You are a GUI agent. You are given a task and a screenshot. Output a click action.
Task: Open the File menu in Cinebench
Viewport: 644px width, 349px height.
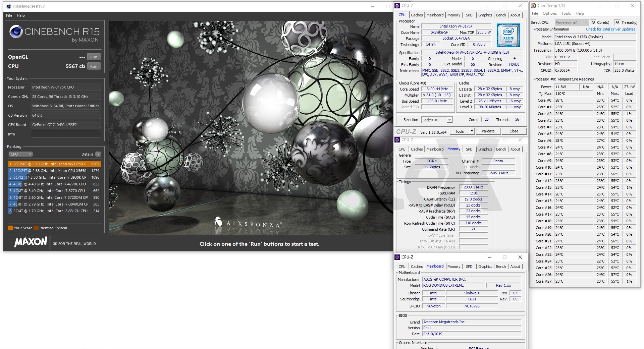[9, 15]
